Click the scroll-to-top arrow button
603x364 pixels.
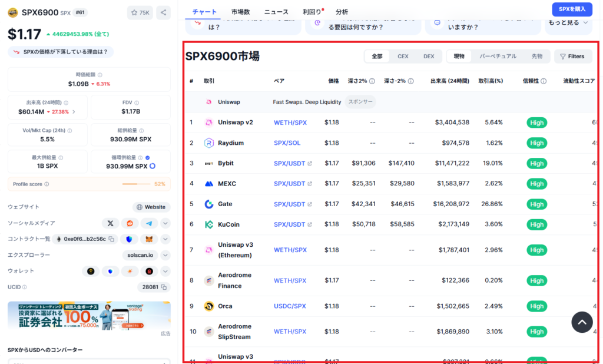582,322
